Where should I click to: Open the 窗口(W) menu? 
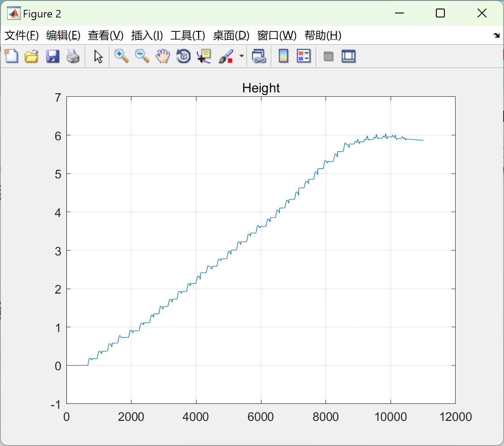pyautogui.click(x=277, y=35)
